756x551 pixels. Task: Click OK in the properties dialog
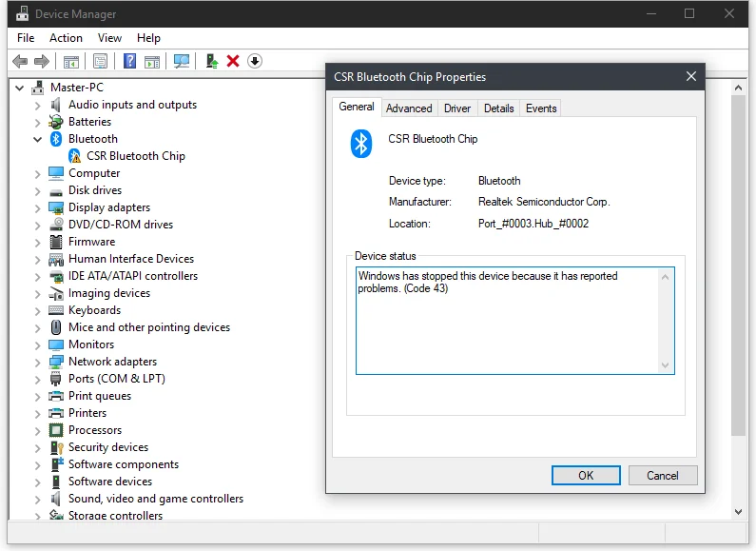click(x=586, y=475)
